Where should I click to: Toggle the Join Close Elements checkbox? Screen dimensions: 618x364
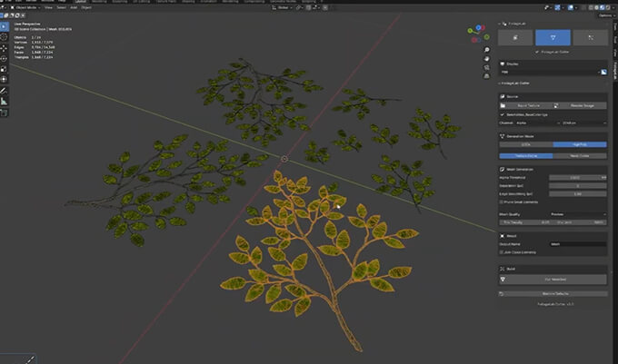(x=502, y=253)
